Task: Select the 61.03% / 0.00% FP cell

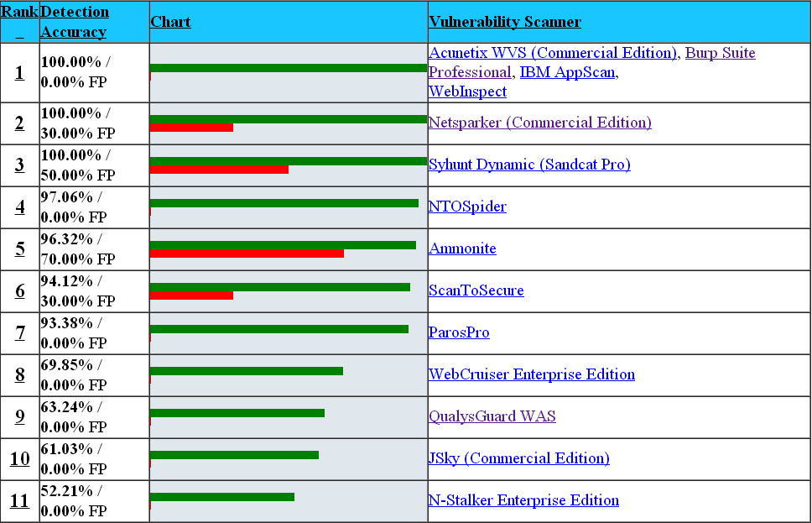Action: 94,459
